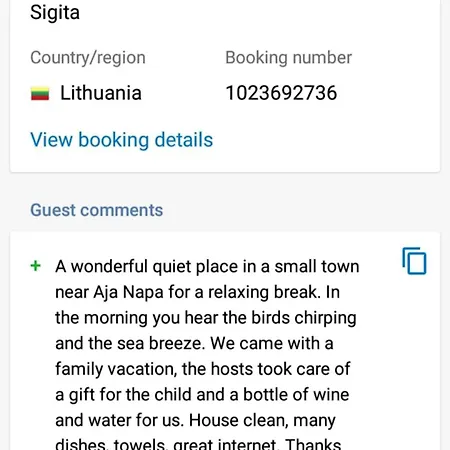
Task: Click the Guest comments section heading
Action: click(x=97, y=210)
